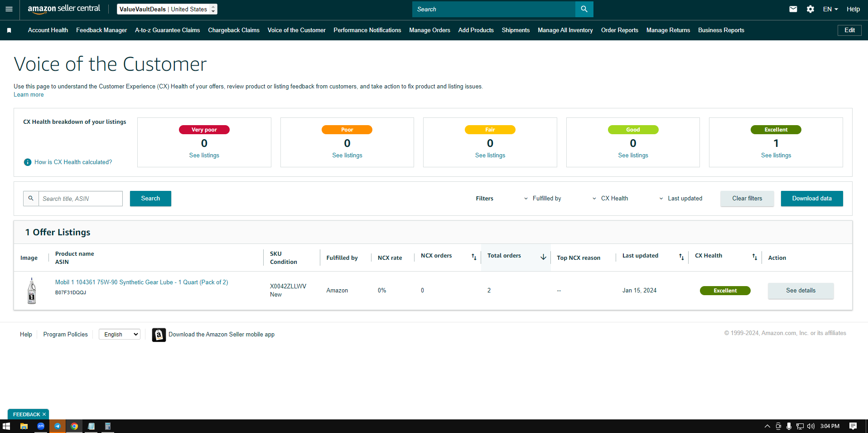Image resolution: width=868 pixels, height=433 pixels.
Task: Click the Amazon Seller app icon in footer
Action: pyautogui.click(x=159, y=335)
